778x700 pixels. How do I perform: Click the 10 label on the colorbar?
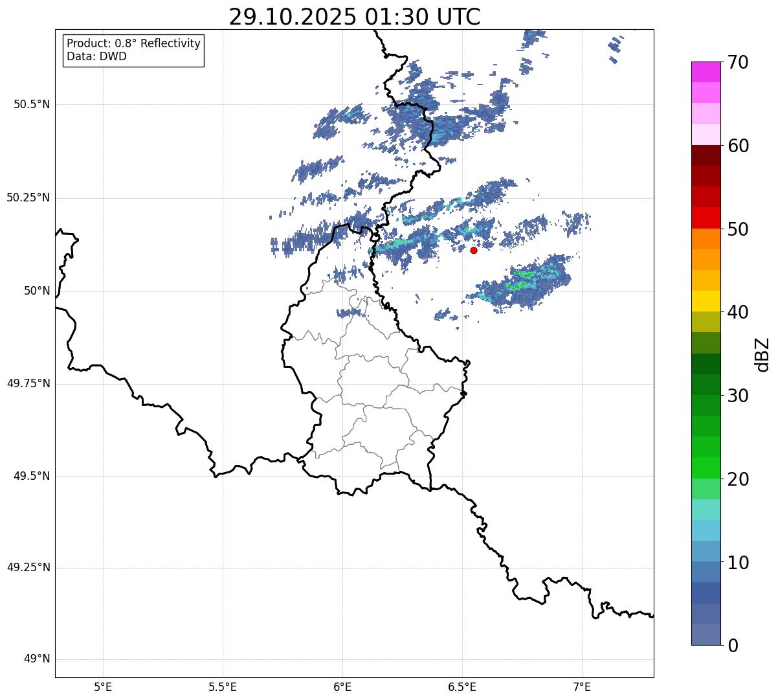pos(738,562)
